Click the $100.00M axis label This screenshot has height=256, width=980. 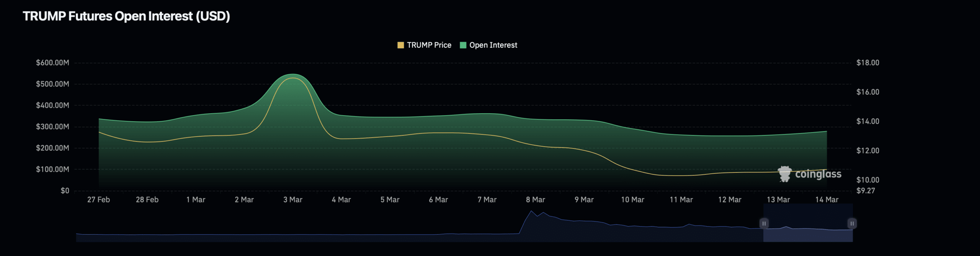[52, 169]
